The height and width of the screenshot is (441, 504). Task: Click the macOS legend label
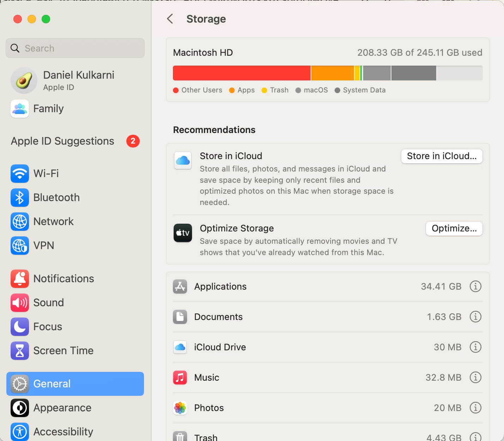(x=316, y=90)
